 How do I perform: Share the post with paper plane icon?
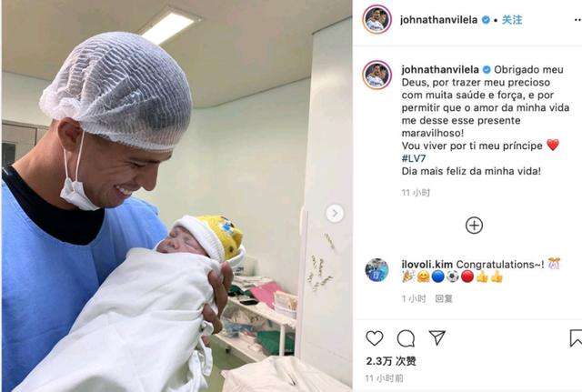436,337
